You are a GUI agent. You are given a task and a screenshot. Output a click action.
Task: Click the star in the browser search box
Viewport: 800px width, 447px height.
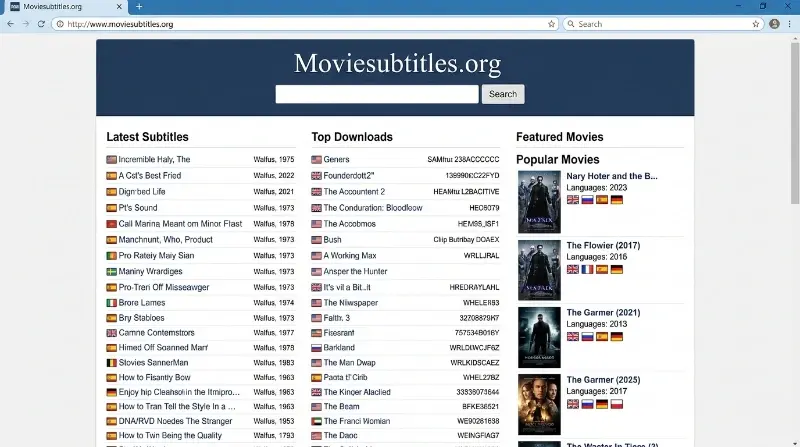pyautogui.click(x=756, y=24)
